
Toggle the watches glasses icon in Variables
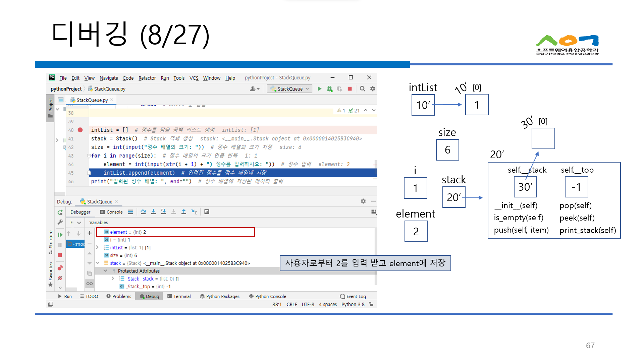(90, 284)
